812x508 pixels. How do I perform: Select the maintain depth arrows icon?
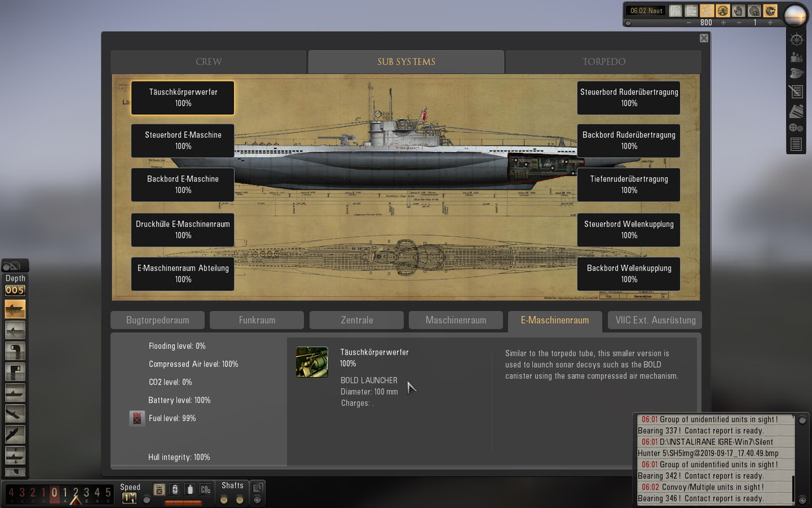15,456
